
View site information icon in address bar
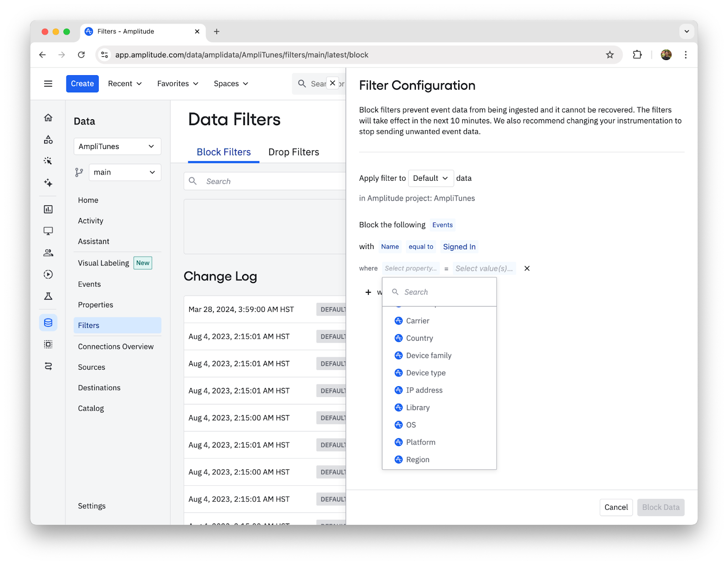tap(105, 55)
